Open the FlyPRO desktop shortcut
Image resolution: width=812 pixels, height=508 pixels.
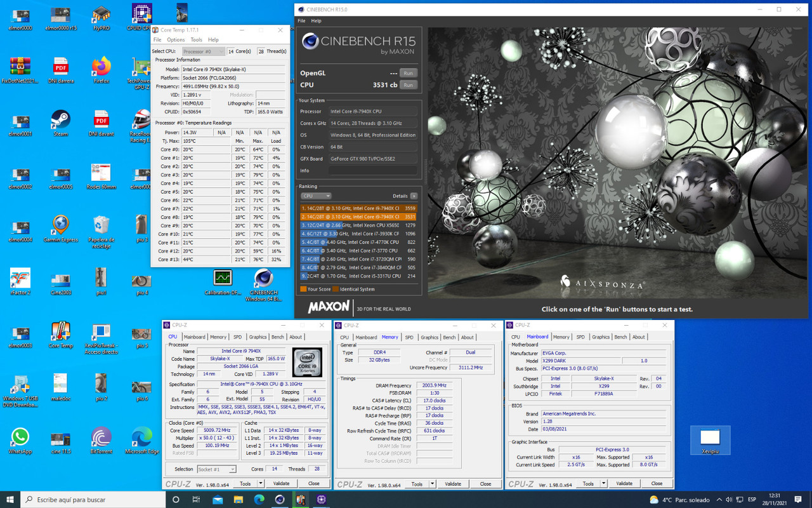coord(101,17)
